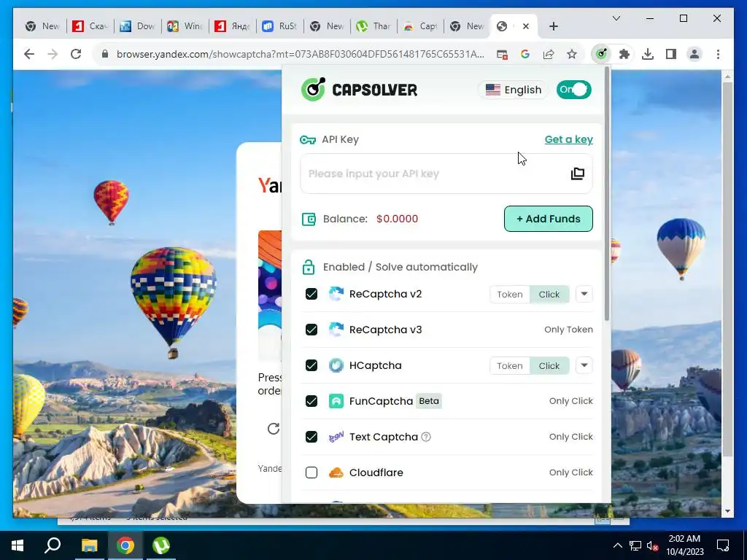Open Chrome from the taskbar
The width and height of the screenshot is (747, 560).
[125, 545]
